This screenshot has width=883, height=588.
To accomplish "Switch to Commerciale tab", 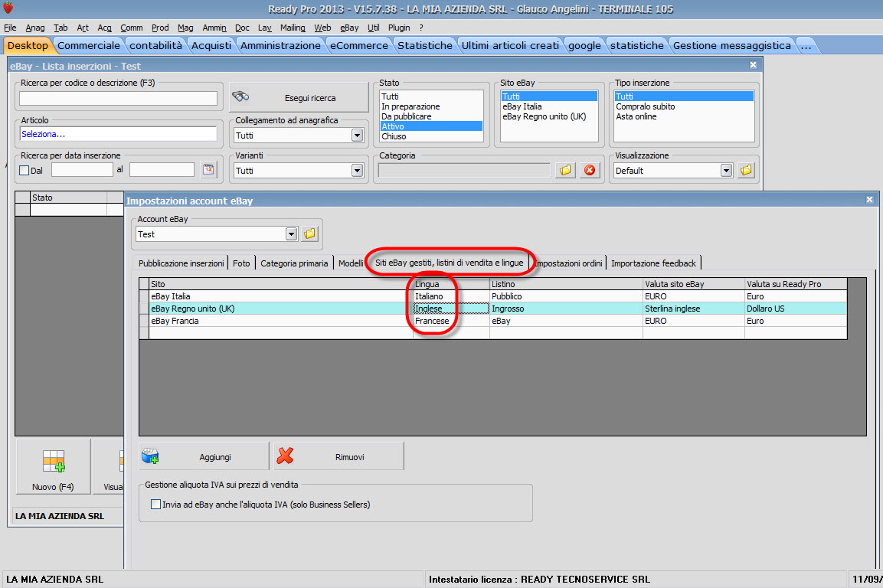I will pos(88,45).
